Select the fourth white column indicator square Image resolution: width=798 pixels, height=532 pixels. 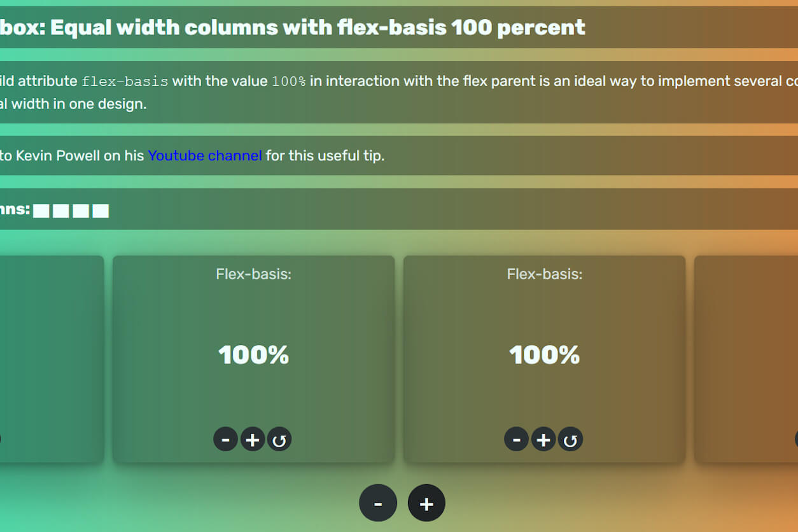coord(101,211)
